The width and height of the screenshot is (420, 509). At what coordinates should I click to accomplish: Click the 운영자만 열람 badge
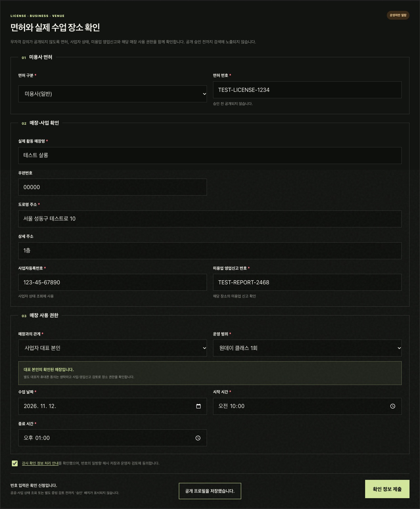(x=398, y=15)
